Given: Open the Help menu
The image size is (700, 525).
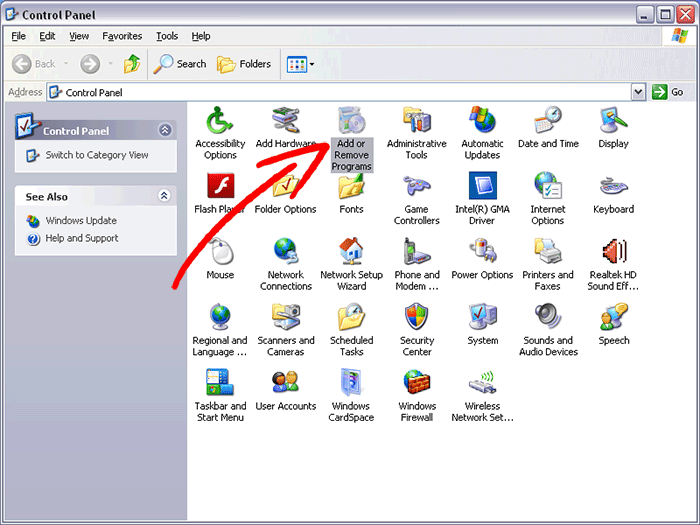Looking at the screenshot, I should coord(200,36).
